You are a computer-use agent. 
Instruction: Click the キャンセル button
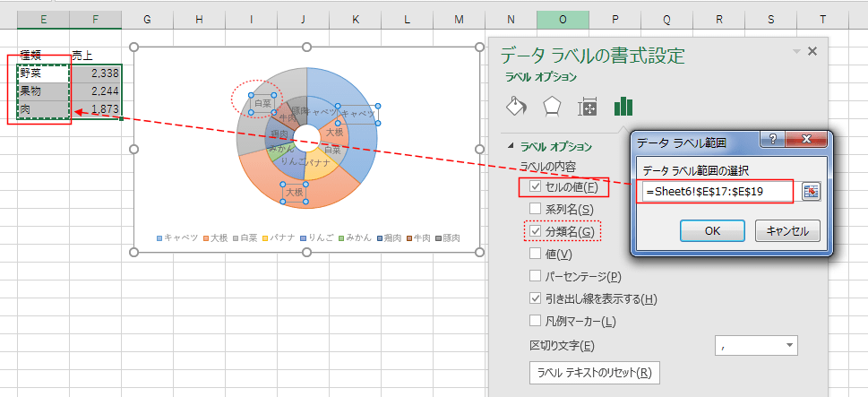(x=787, y=230)
